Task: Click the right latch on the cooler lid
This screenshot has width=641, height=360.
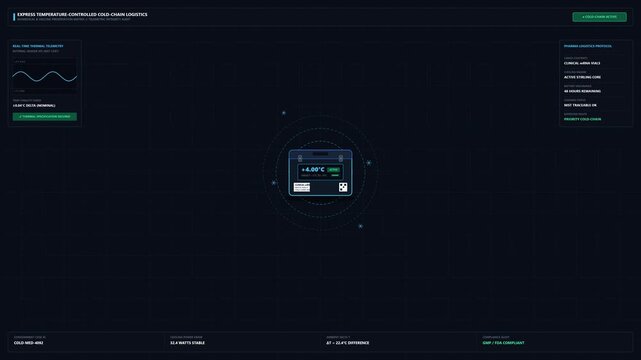Action: [x=341, y=158]
